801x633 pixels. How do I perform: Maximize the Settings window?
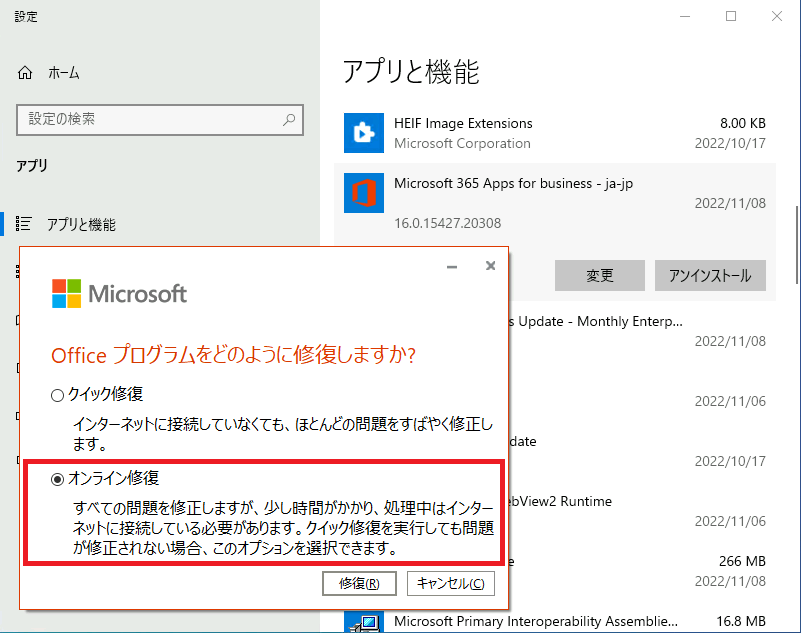731,16
